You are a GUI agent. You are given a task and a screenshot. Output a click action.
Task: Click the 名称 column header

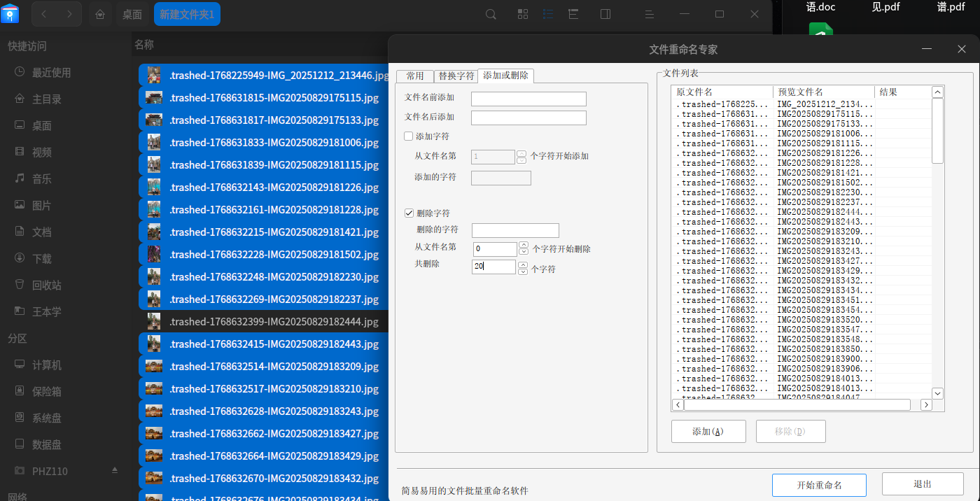[144, 45]
